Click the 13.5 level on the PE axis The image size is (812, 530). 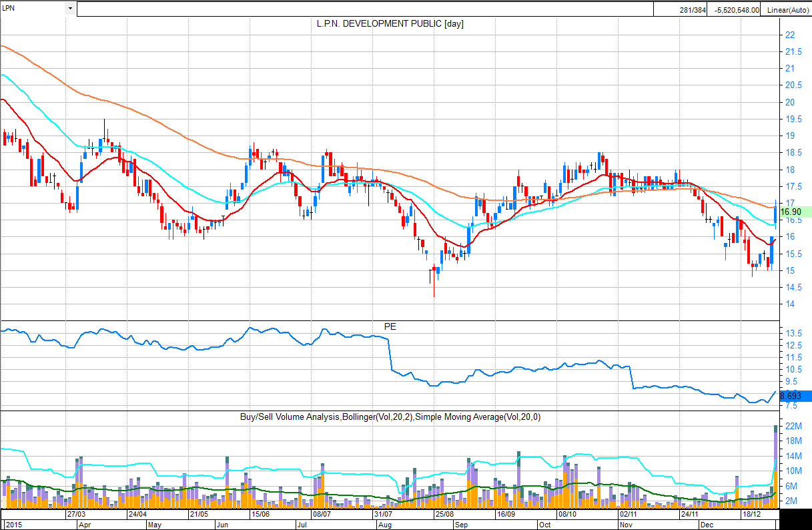pos(793,333)
